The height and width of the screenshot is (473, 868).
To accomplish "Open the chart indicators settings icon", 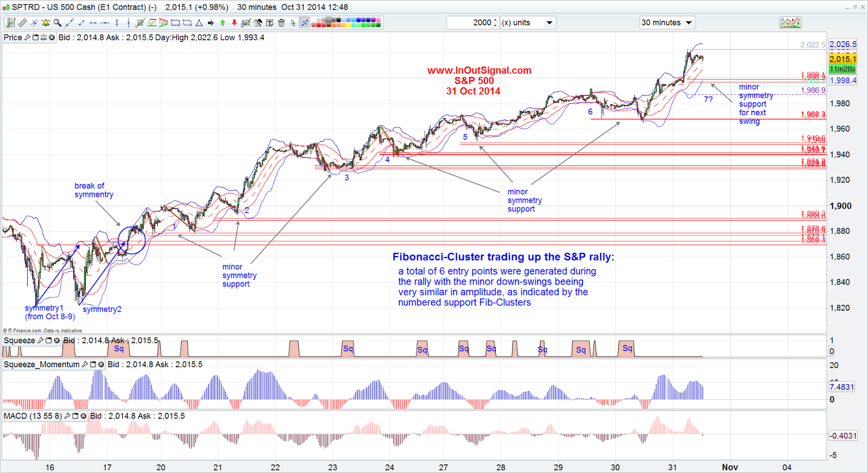I will pyautogui.click(x=11, y=23).
